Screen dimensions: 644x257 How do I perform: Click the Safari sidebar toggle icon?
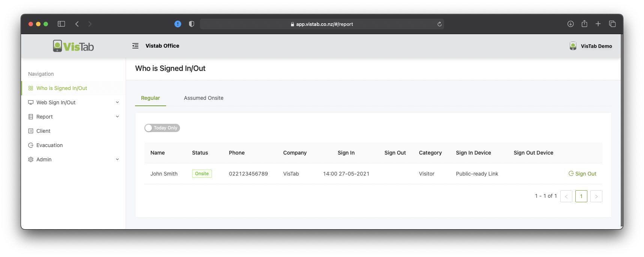[62, 24]
